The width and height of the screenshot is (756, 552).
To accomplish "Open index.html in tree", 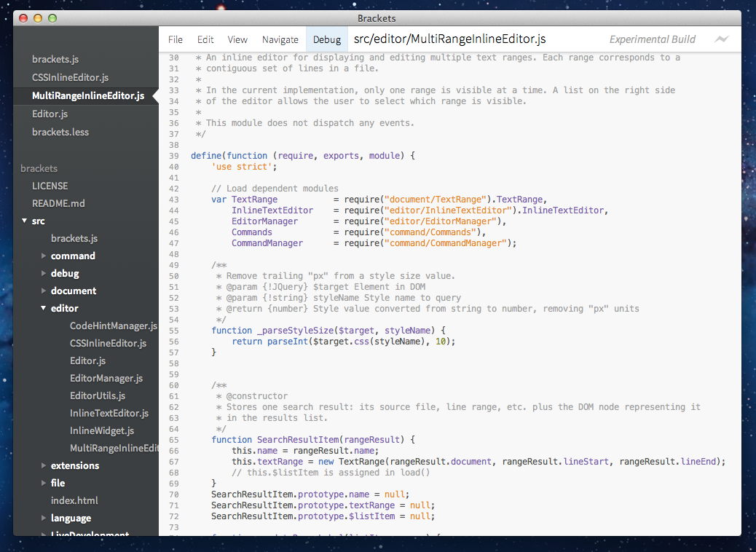I will tap(74, 500).
